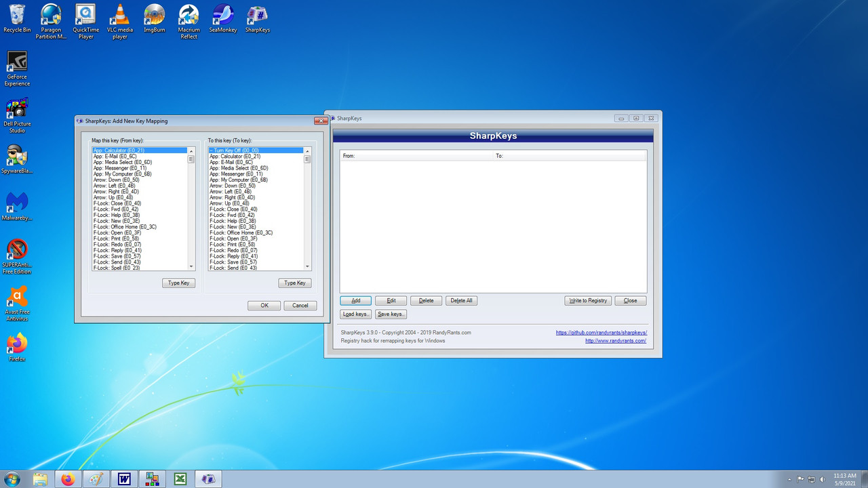Close SharpKeys via the Close button
The image size is (868, 488).
click(631, 300)
